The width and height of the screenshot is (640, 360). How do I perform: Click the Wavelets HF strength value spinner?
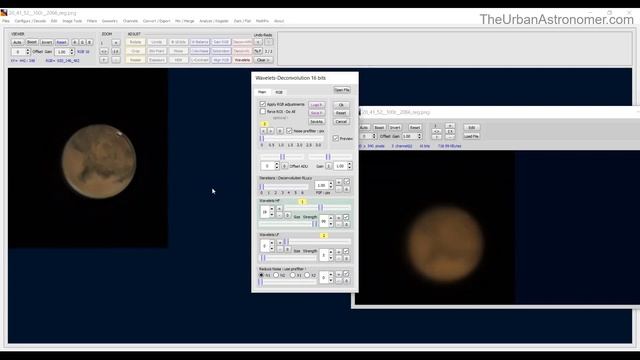(326, 221)
